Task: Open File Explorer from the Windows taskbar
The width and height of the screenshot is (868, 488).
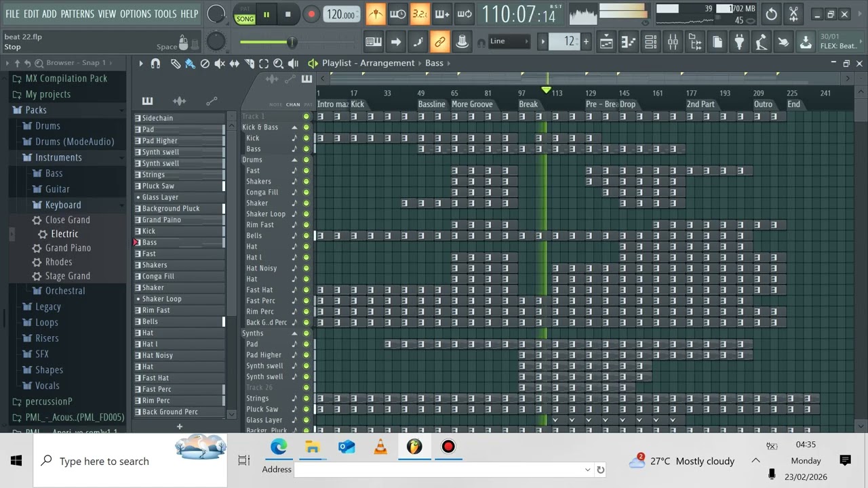Action: 313,447
